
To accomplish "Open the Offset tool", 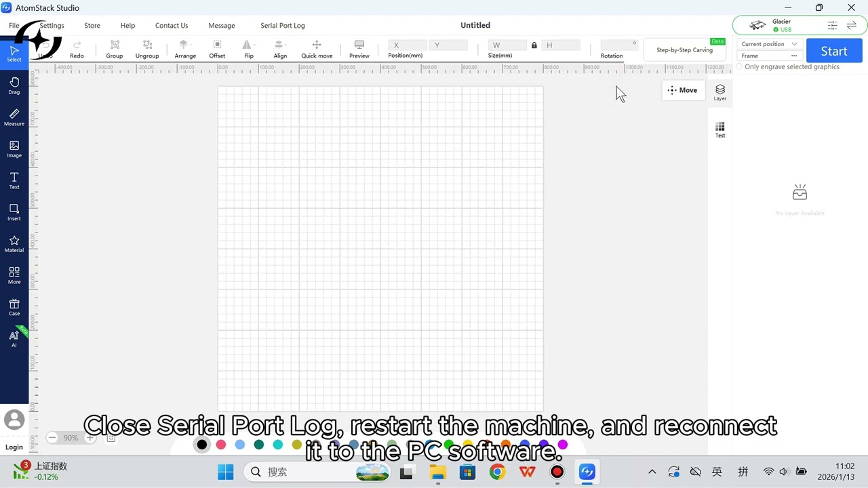I will click(x=217, y=49).
